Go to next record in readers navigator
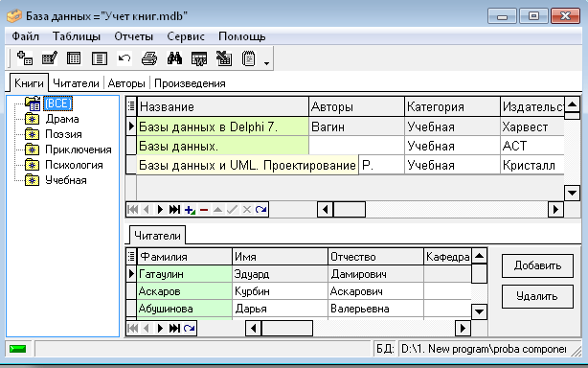Viewport: 588px width, 368px height. pos(160,329)
